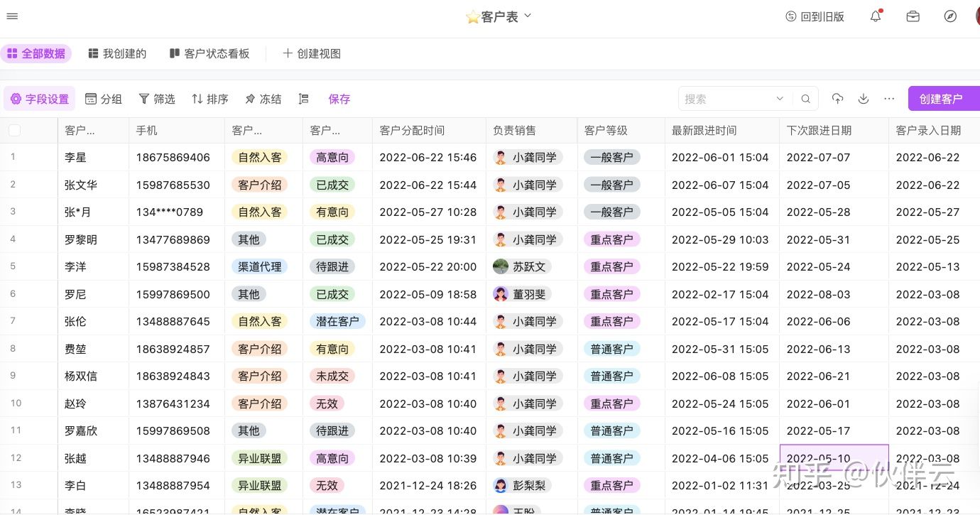
Task: Click the row height adjustment icon
Action: [x=303, y=99]
